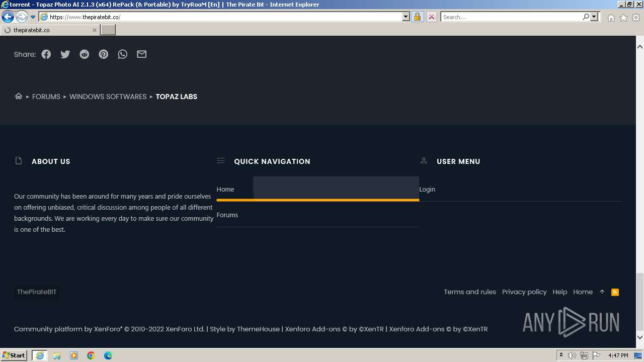Click the browser Back button

[8, 17]
